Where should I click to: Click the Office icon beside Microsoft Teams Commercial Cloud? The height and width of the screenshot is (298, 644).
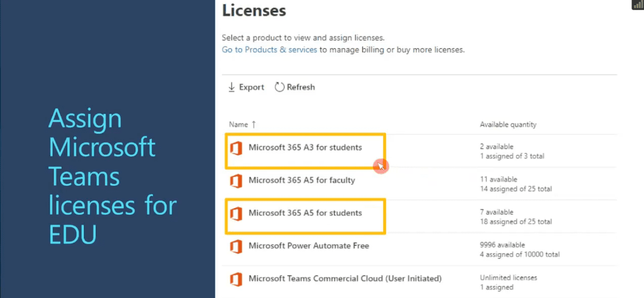point(236,279)
